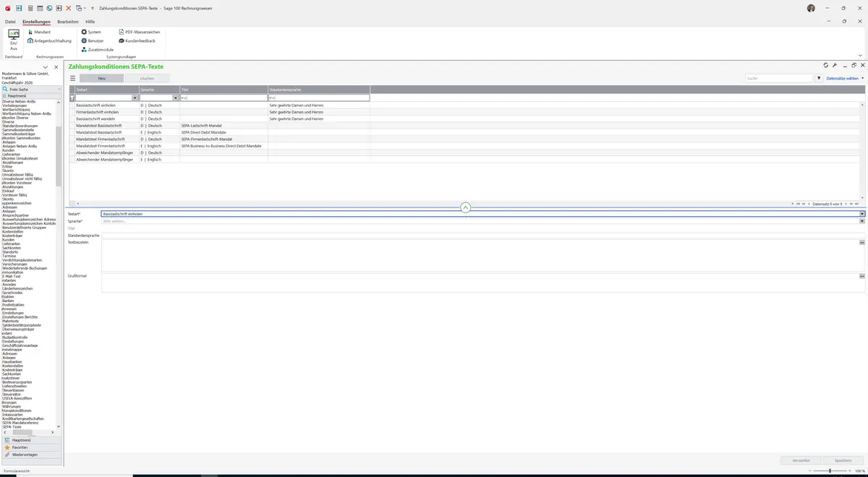This screenshot has width=868, height=477.
Task: Click the zoom slider in the status bar
Action: click(x=829, y=470)
